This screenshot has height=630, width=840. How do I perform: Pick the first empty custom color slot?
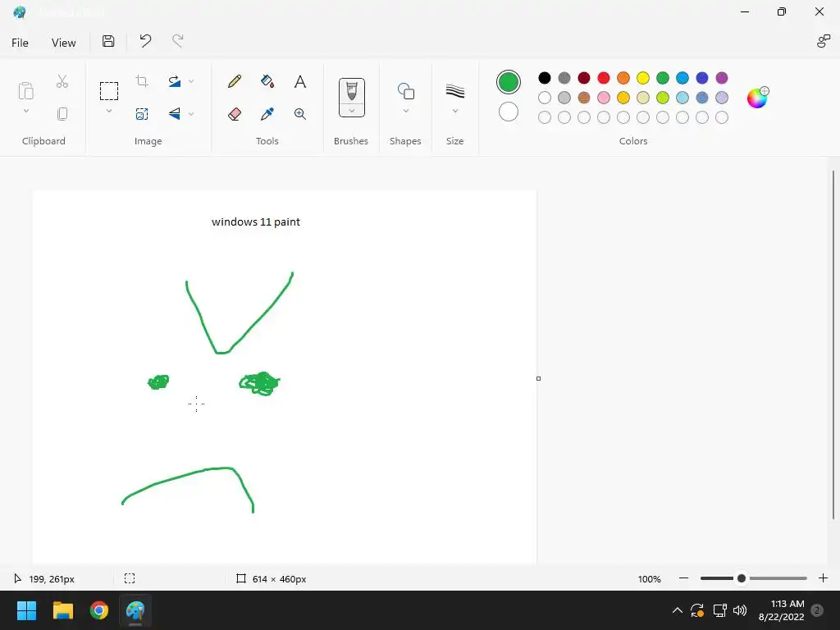pos(545,117)
